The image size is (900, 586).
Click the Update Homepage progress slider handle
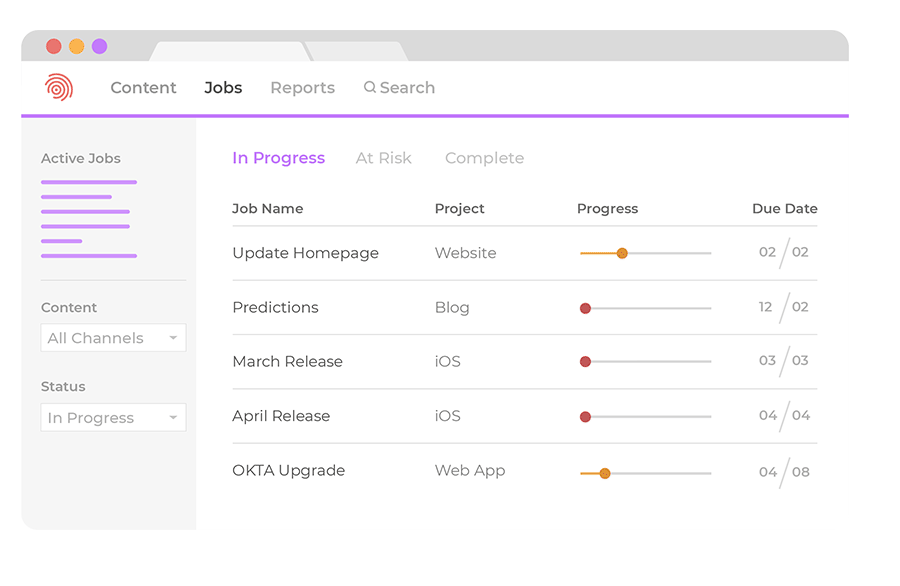click(622, 253)
